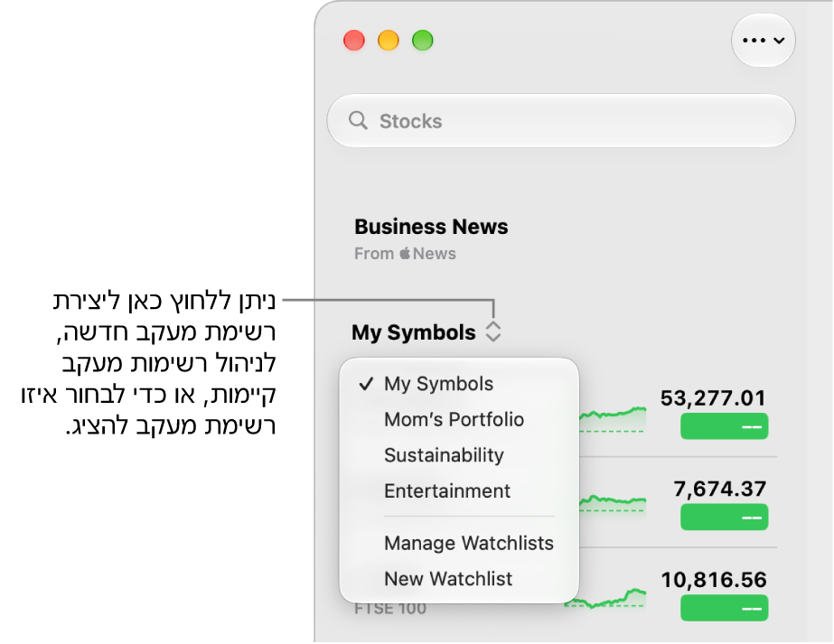Open Manage Watchlists
The height and width of the screenshot is (644, 834).
(469, 543)
